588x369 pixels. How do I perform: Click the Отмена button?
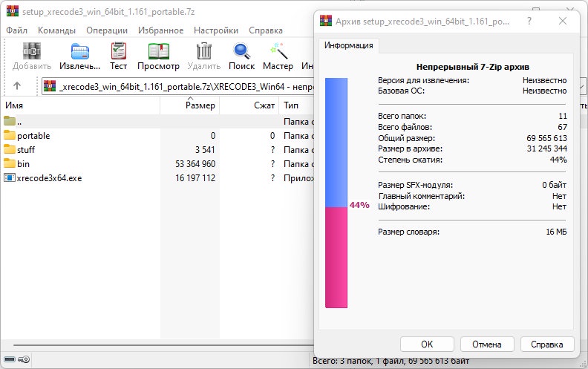click(486, 344)
